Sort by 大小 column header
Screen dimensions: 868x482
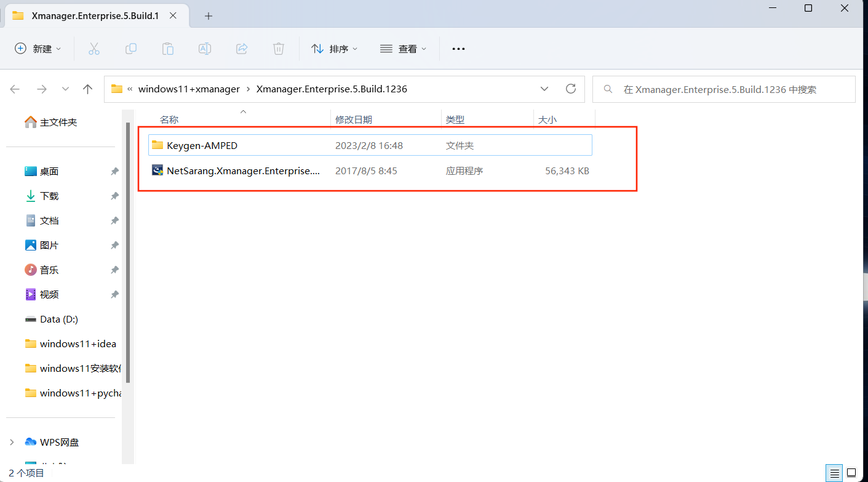pyautogui.click(x=547, y=120)
